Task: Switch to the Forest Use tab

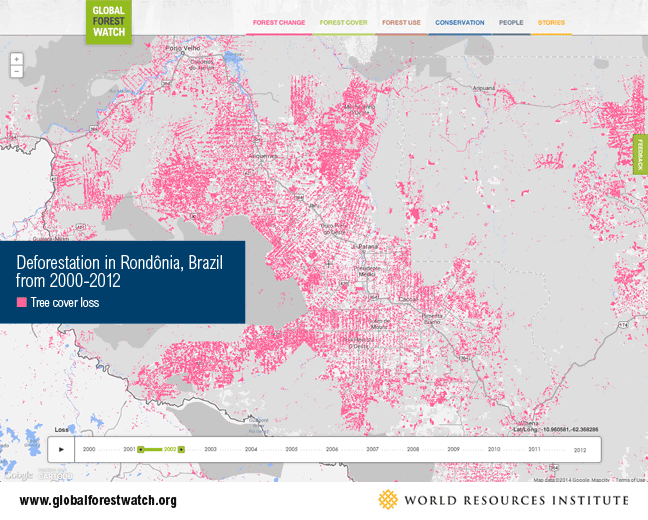Action: 400,22
